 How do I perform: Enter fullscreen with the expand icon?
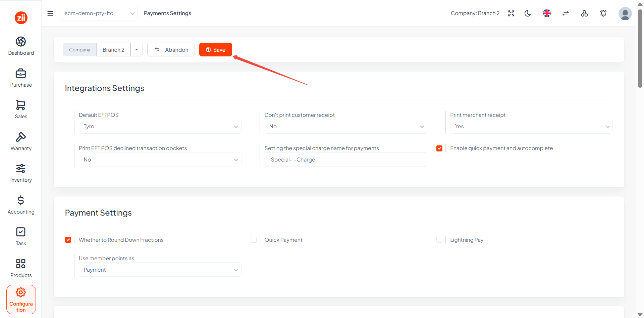pos(511,13)
